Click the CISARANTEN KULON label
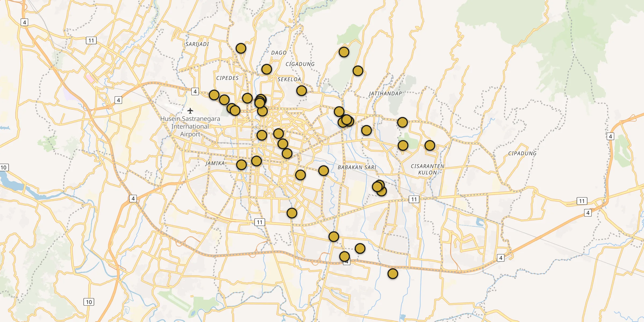 (427, 169)
